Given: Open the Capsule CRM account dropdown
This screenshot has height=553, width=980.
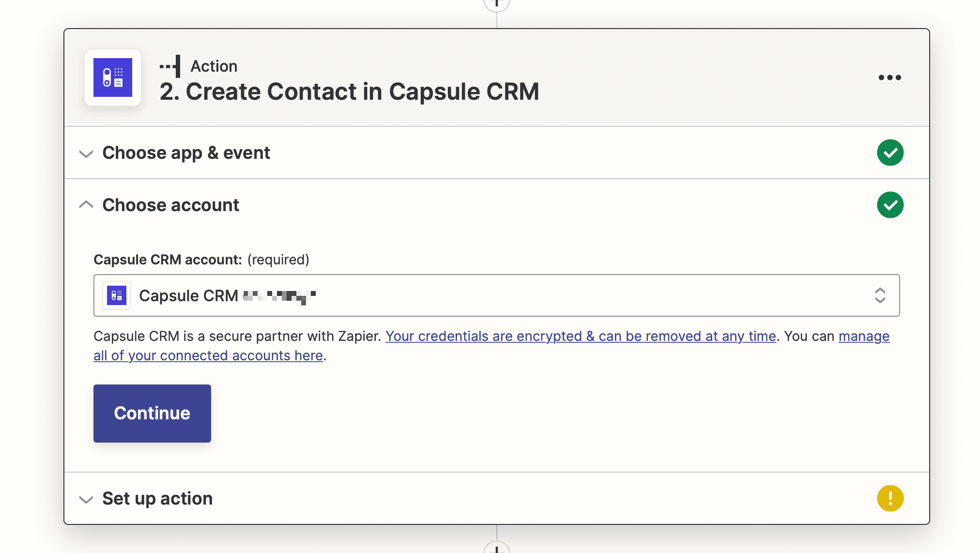Looking at the screenshot, I should tap(496, 295).
